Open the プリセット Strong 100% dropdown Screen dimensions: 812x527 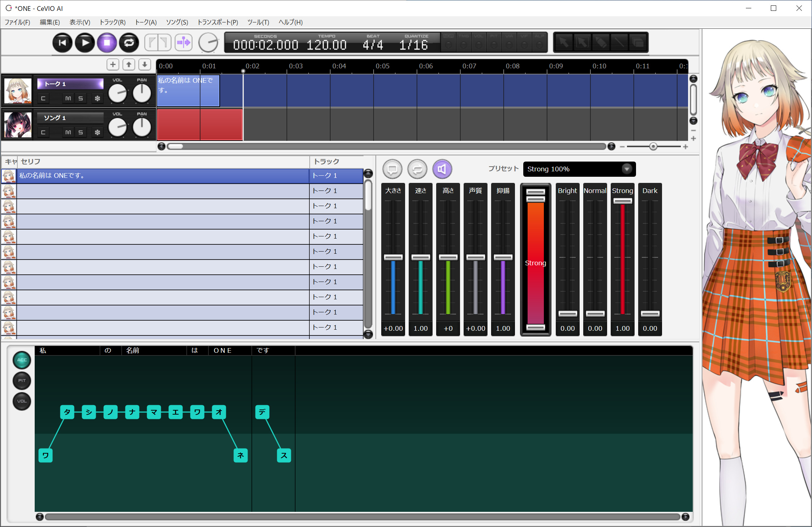(579, 169)
